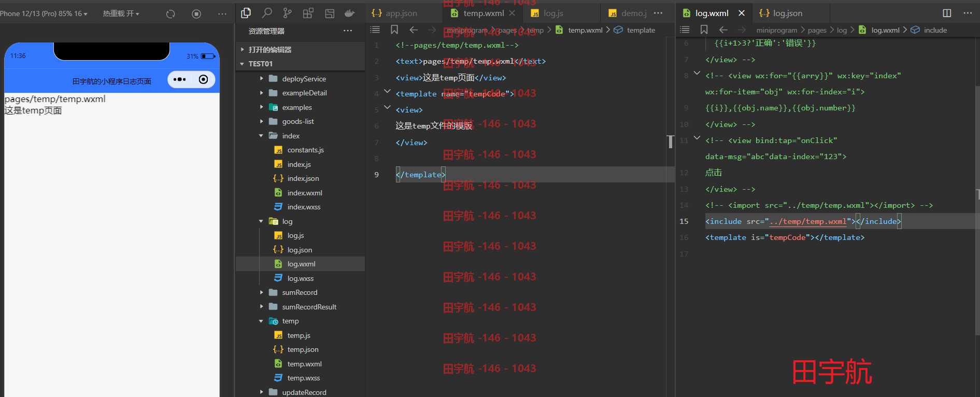Click split editor icon in right group
This screenshot has height=397, width=980.
coord(947,13)
